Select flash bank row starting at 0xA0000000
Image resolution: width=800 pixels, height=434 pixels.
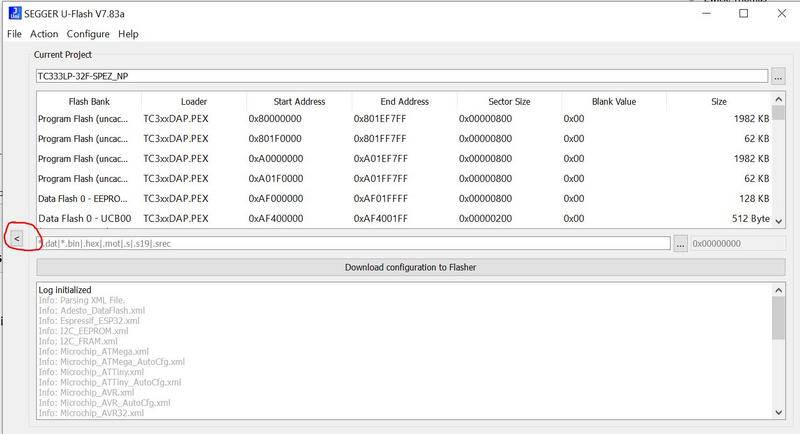(x=404, y=159)
